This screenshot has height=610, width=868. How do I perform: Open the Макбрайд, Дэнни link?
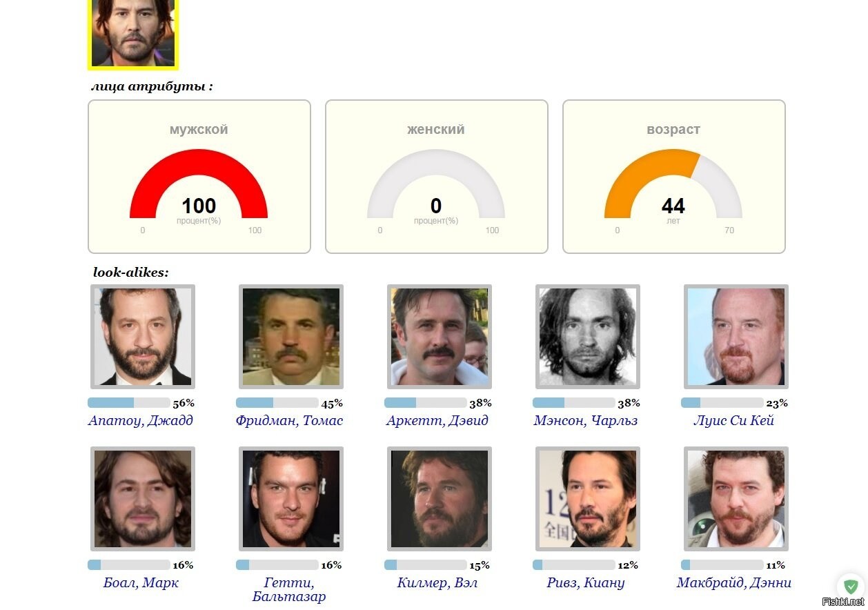coord(734,582)
